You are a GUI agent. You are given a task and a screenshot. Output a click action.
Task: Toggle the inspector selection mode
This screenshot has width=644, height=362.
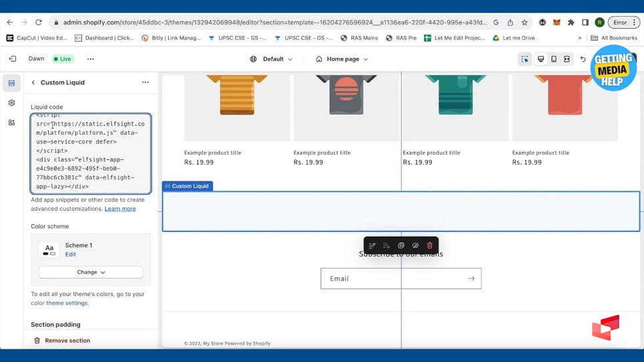525,59
